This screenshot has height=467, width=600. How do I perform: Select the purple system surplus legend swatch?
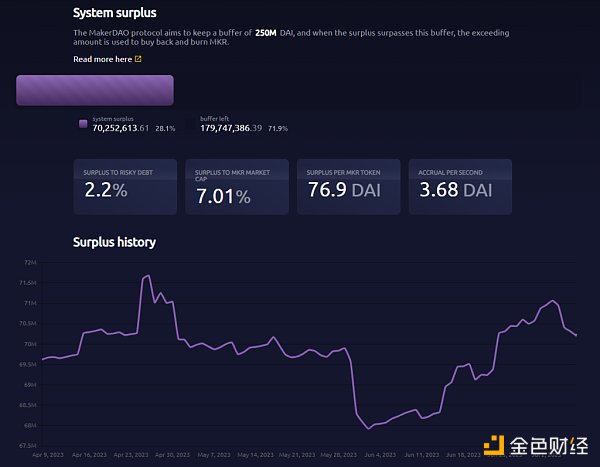83,124
